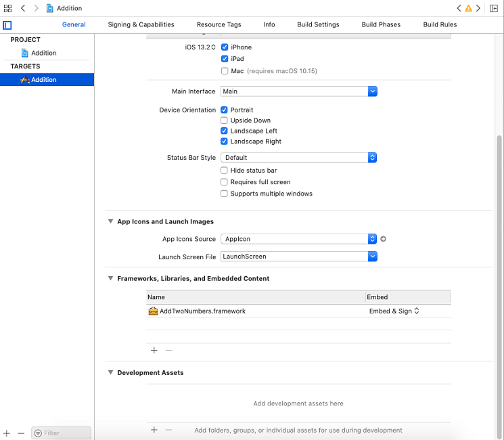Click the back navigation arrow

point(23,8)
